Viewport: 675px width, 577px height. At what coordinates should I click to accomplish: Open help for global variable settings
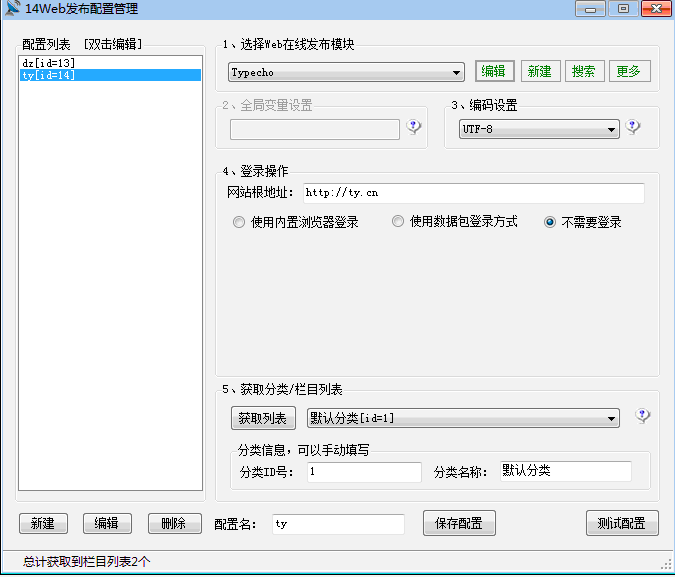pyautogui.click(x=413, y=127)
